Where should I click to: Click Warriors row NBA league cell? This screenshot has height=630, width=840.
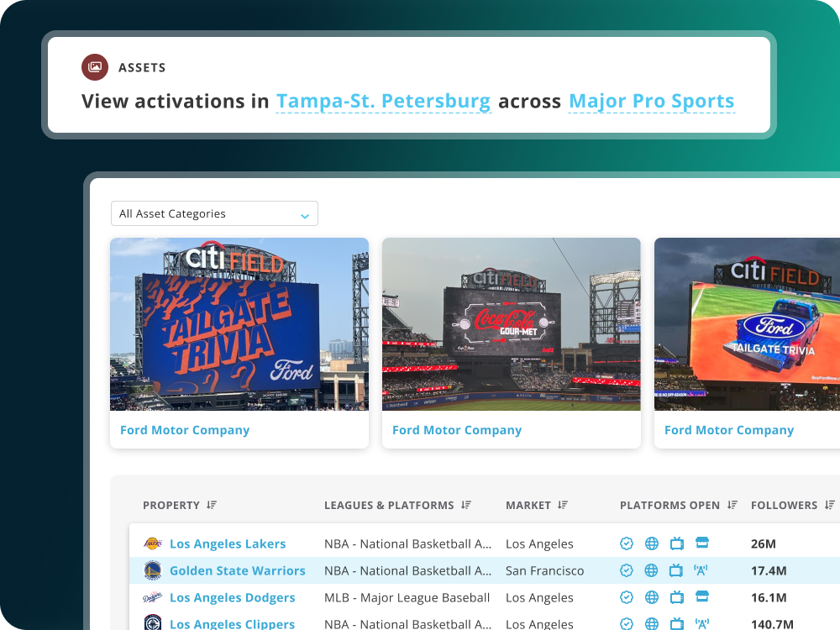tap(407, 570)
